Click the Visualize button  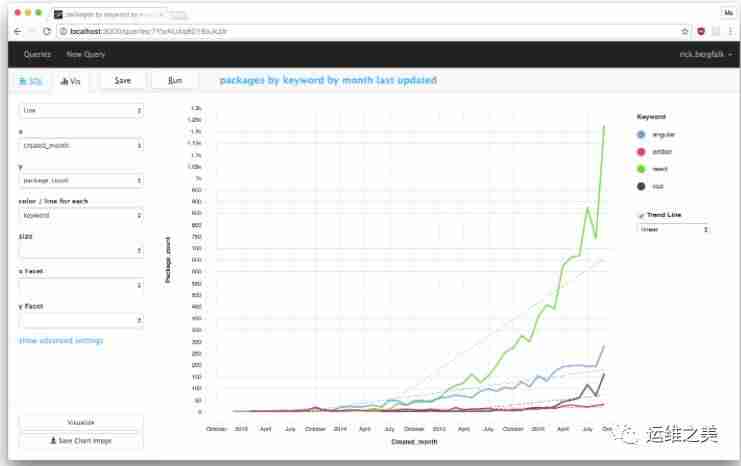81,422
